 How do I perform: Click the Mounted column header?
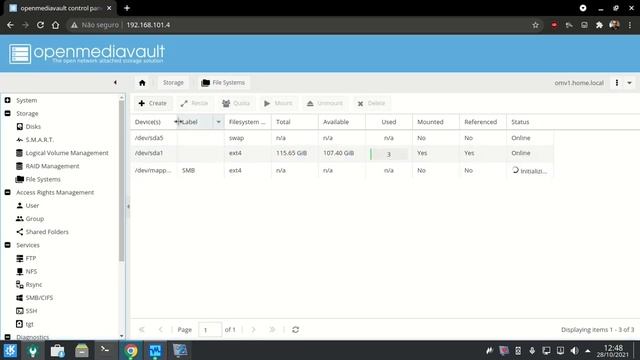(x=436, y=122)
